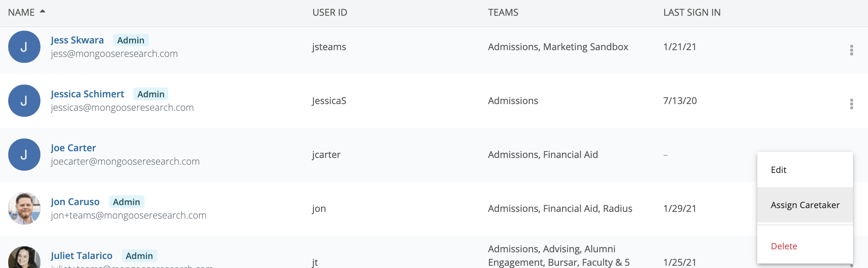Click Joe Carter's avatar circle

coord(24,155)
